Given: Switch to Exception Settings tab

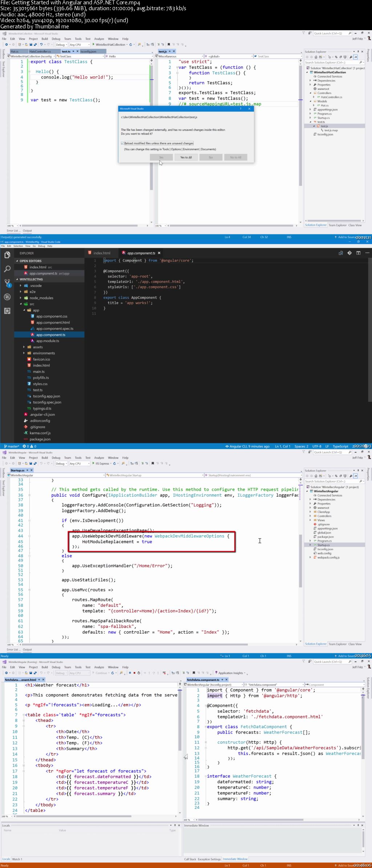Looking at the screenshot, I should pos(209,859).
